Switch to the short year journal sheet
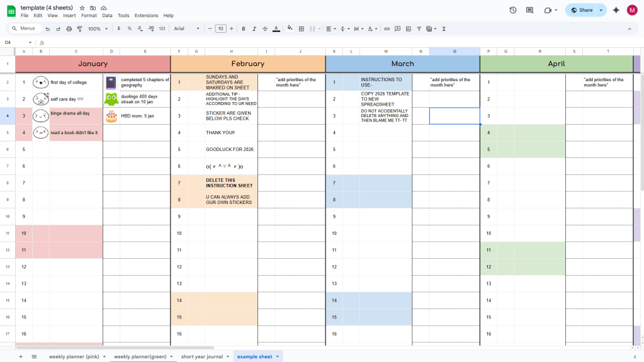This screenshot has height=362, width=644. (201, 356)
